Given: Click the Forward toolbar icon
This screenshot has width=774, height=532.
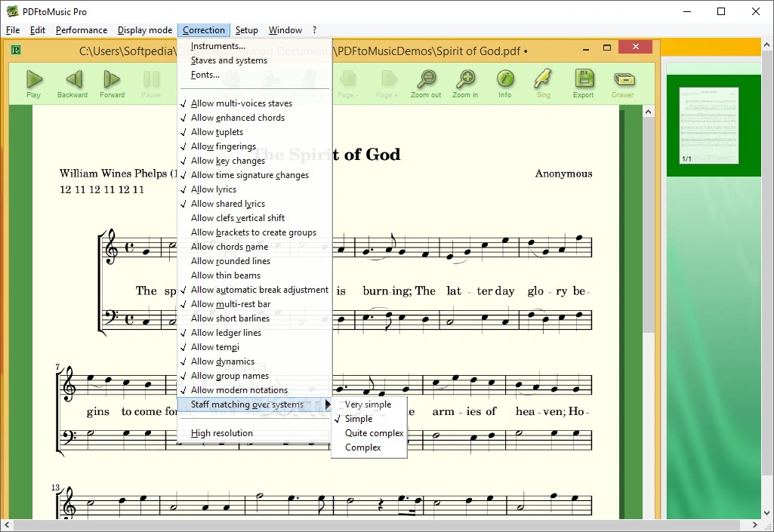Looking at the screenshot, I should tap(112, 80).
